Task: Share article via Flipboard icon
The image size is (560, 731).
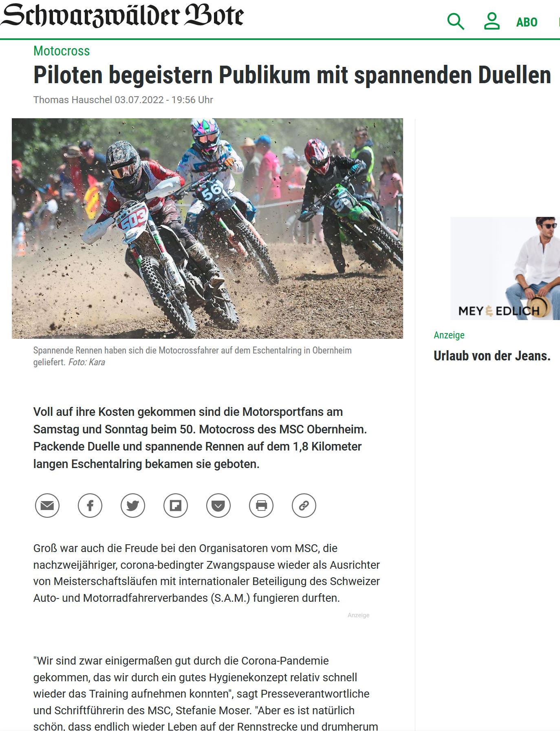Action: pos(176,506)
